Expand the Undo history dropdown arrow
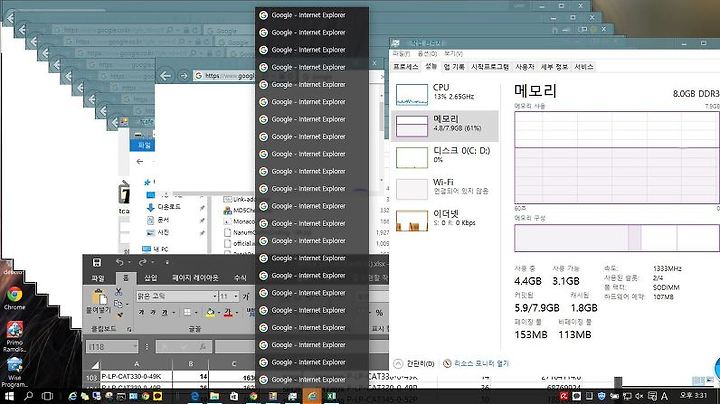The width and height of the screenshot is (720, 404). [x=129, y=262]
